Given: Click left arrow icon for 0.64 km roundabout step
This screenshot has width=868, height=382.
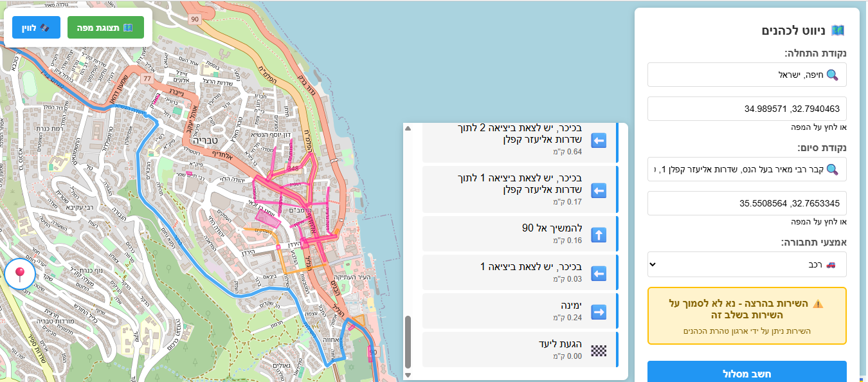Looking at the screenshot, I should click(599, 141).
